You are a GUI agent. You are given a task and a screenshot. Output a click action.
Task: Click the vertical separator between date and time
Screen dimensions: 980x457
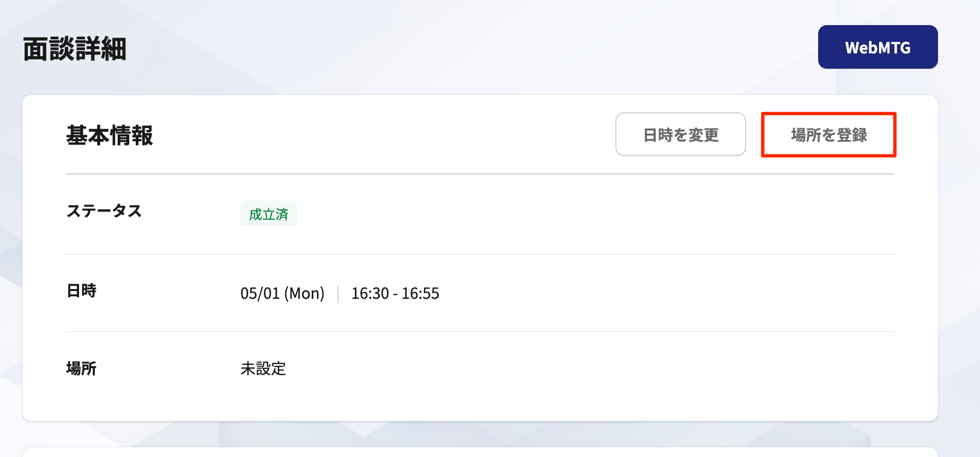(x=338, y=294)
